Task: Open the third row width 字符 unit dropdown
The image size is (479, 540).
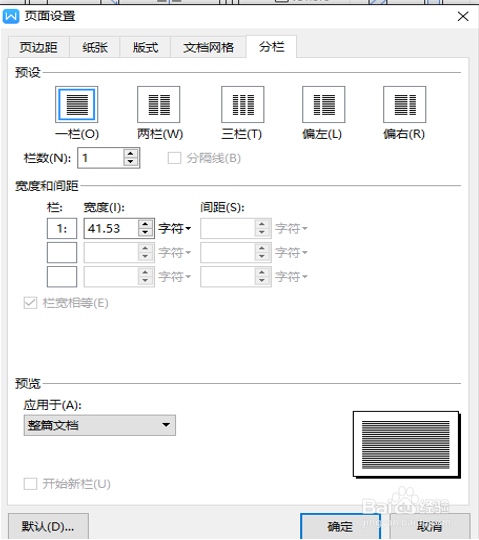Action: [x=175, y=277]
